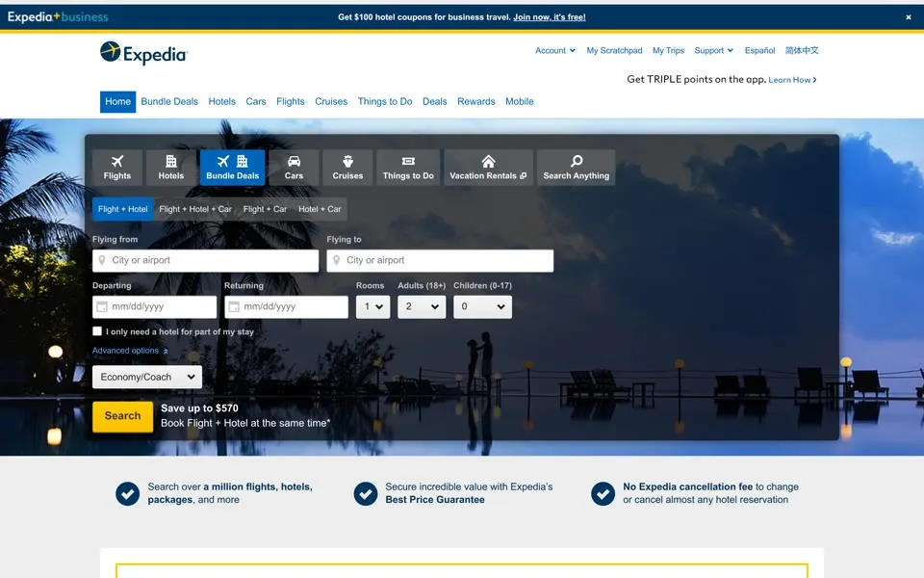924x578 pixels.
Task: Click location pin in Flying from field
Action: click(x=102, y=260)
